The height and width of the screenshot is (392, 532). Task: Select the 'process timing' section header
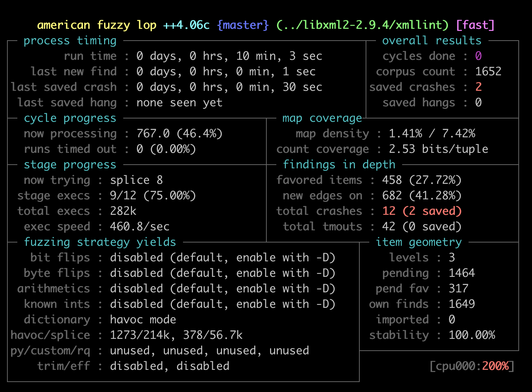click(x=70, y=41)
